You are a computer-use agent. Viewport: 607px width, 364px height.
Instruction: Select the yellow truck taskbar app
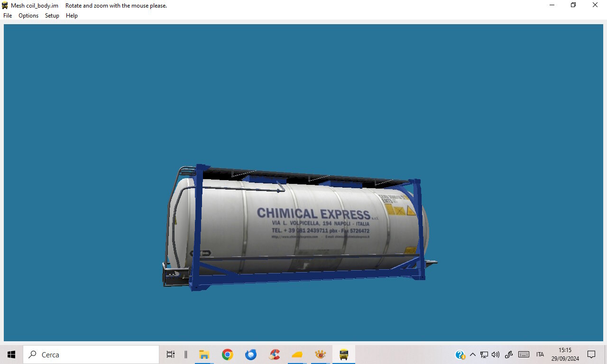click(x=344, y=355)
